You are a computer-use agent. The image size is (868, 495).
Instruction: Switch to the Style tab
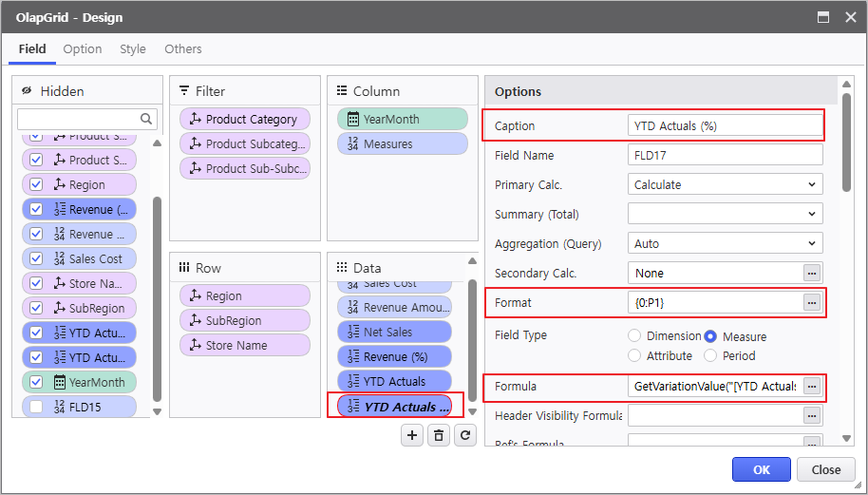point(133,49)
